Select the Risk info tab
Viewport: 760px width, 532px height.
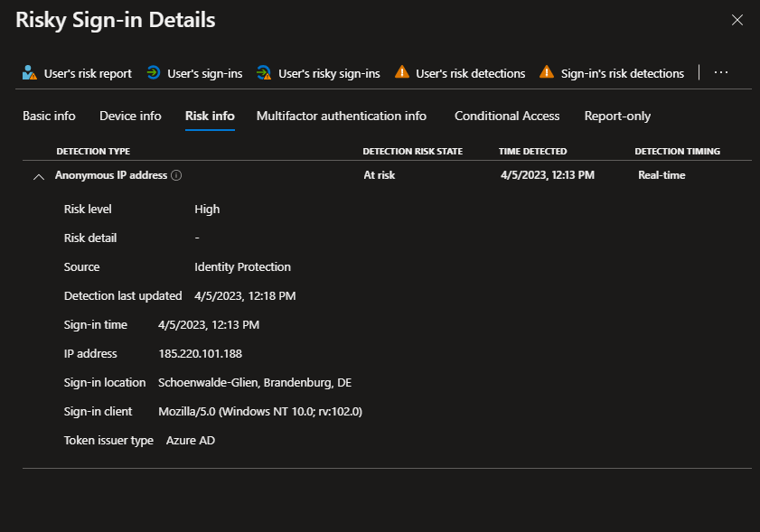coord(210,116)
